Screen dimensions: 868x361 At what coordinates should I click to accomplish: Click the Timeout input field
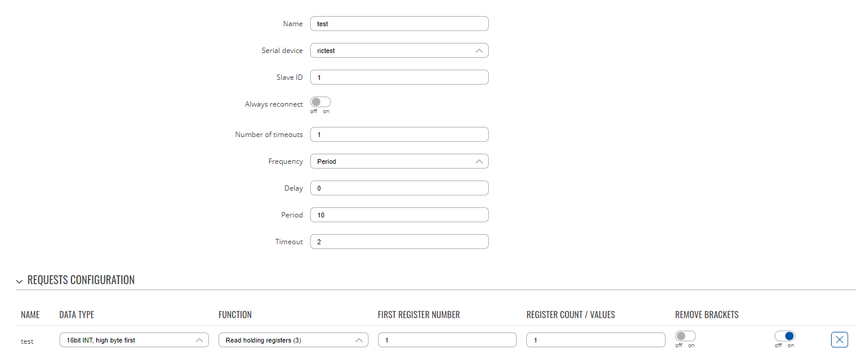399,242
